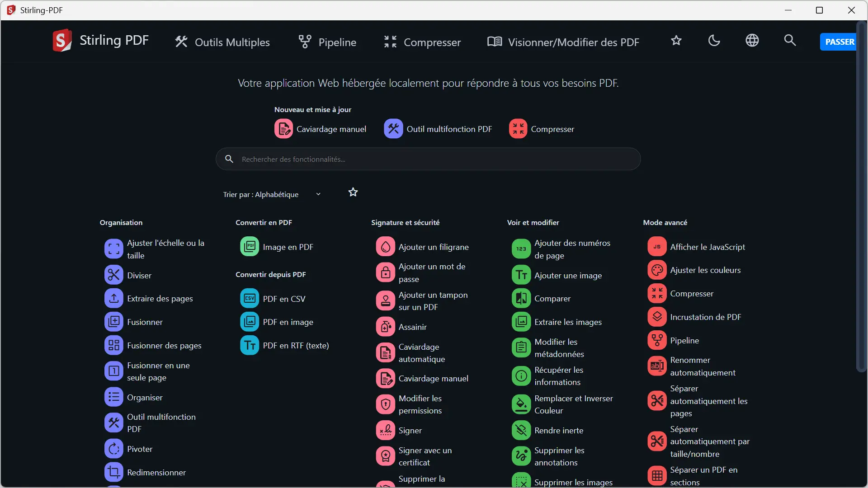This screenshot has width=868, height=488.
Task: Open the Outils Multiples menu item
Action: pos(222,42)
